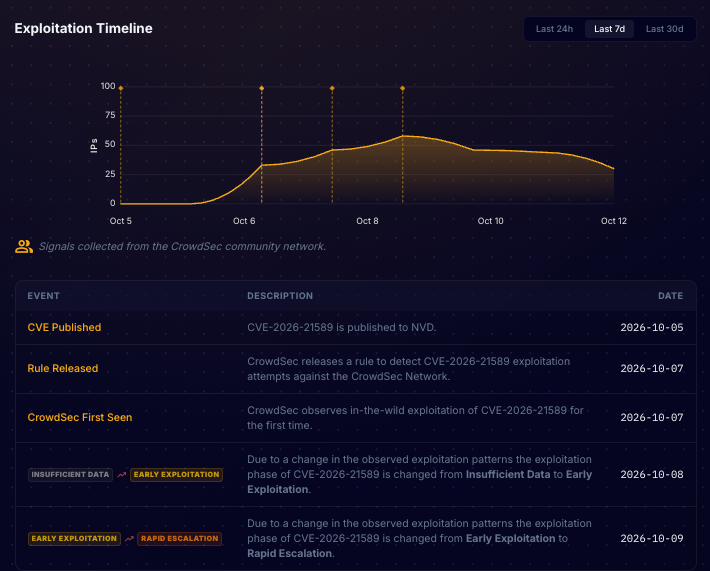Click the diamond marker atop the third dashed line

tap(332, 88)
